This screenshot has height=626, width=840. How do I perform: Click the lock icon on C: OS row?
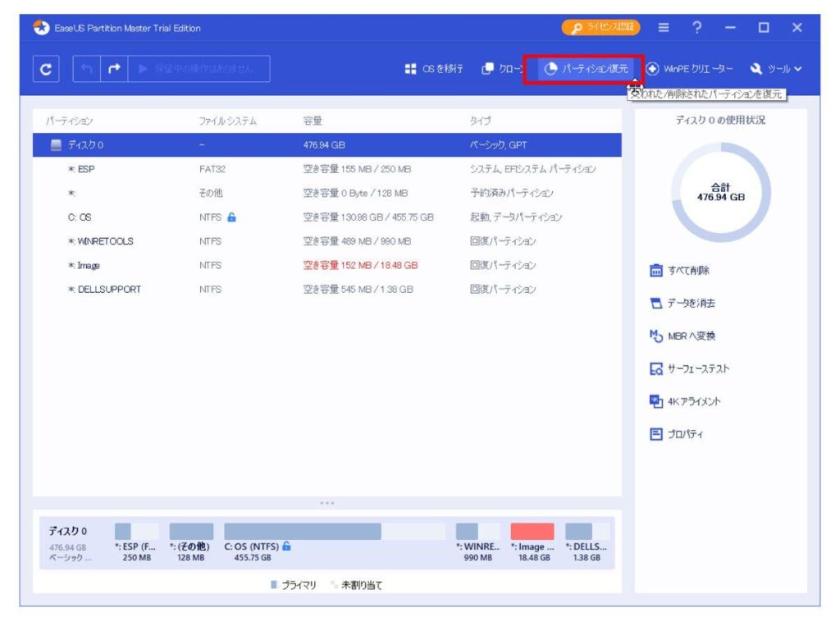click(231, 217)
